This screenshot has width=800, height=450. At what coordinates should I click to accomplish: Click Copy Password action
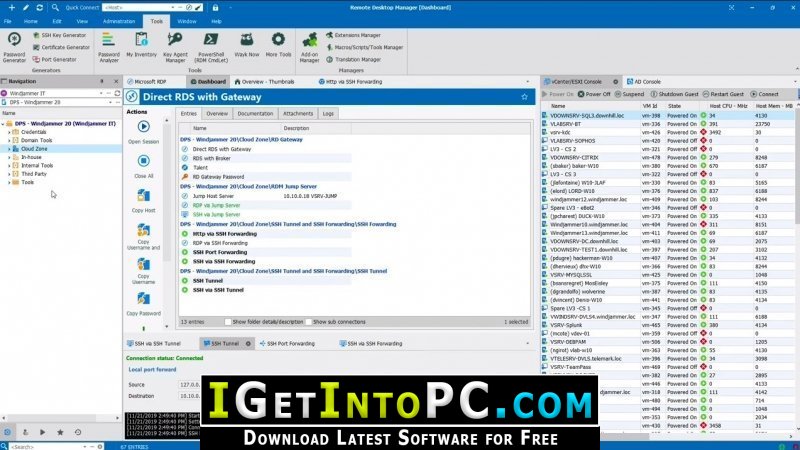coord(143,304)
